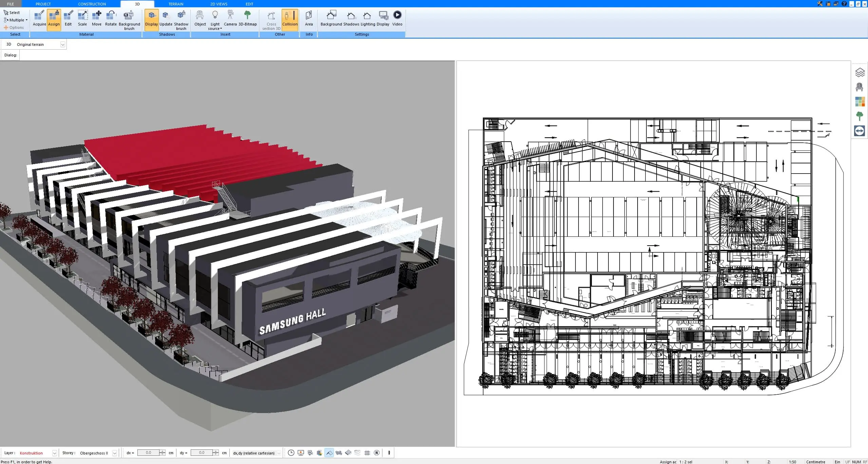This screenshot has height=464, width=868.
Task: Click the Centimetre unit in the status bar
Action: [815, 462]
